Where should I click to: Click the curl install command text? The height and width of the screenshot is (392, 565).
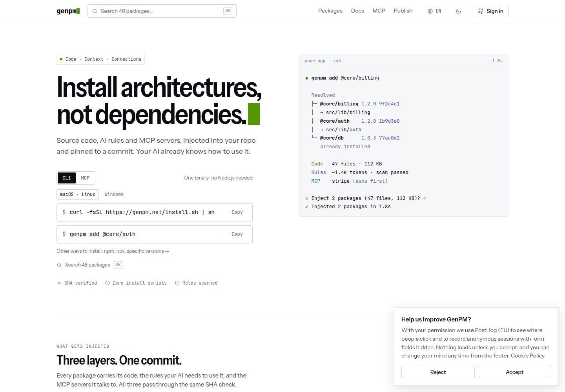pos(142,212)
